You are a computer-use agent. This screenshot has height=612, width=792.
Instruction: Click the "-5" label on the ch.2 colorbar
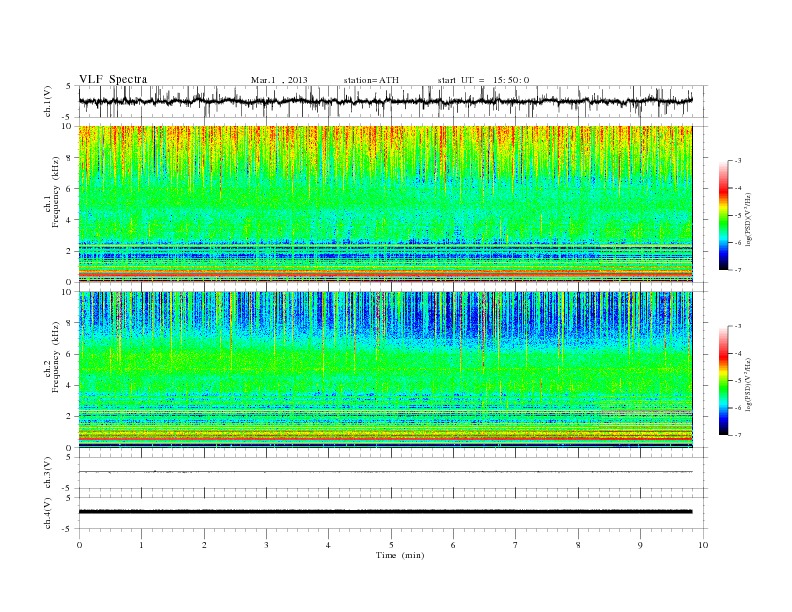coord(737,381)
